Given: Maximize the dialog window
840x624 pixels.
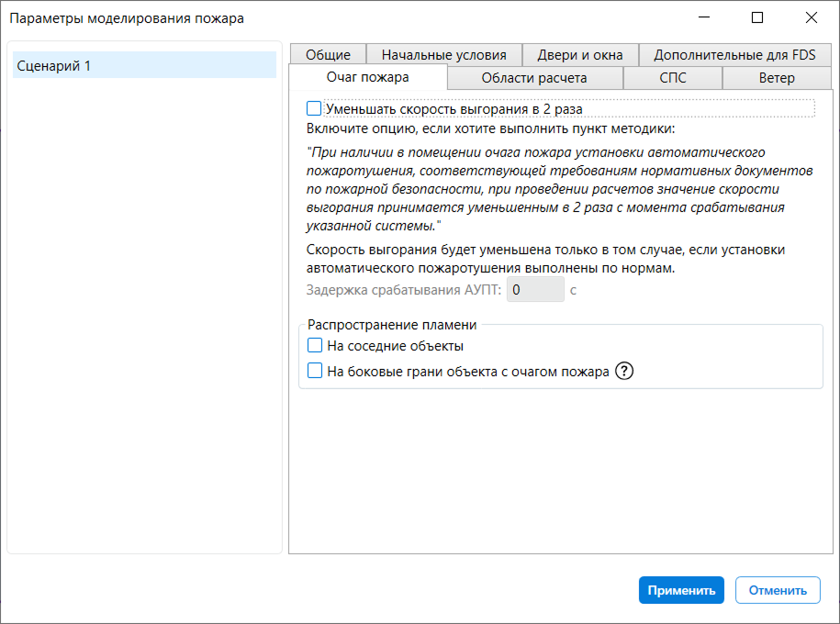Looking at the screenshot, I should coord(757,17).
